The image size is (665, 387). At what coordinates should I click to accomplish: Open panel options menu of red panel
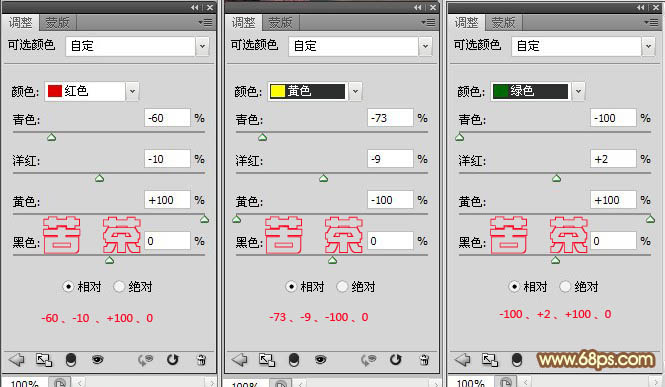pyautogui.click(x=205, y=22)
